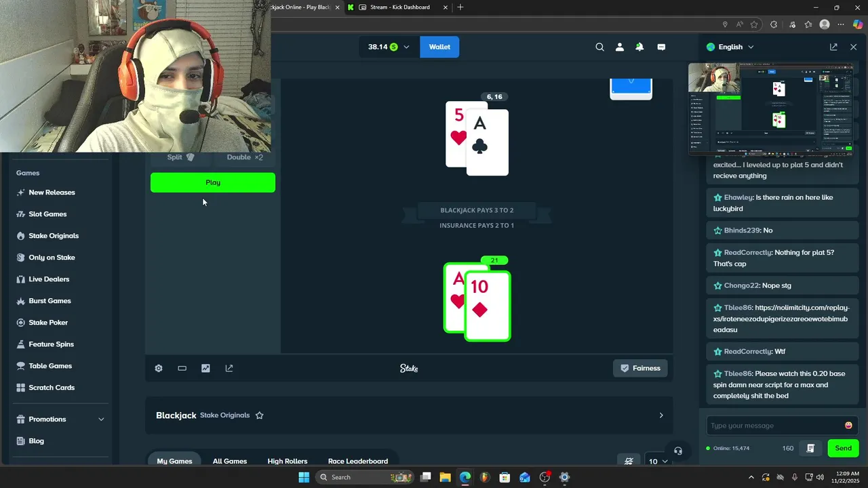Open the Blog sidebar link
868x488 pixels.
[x=36, y=441]
